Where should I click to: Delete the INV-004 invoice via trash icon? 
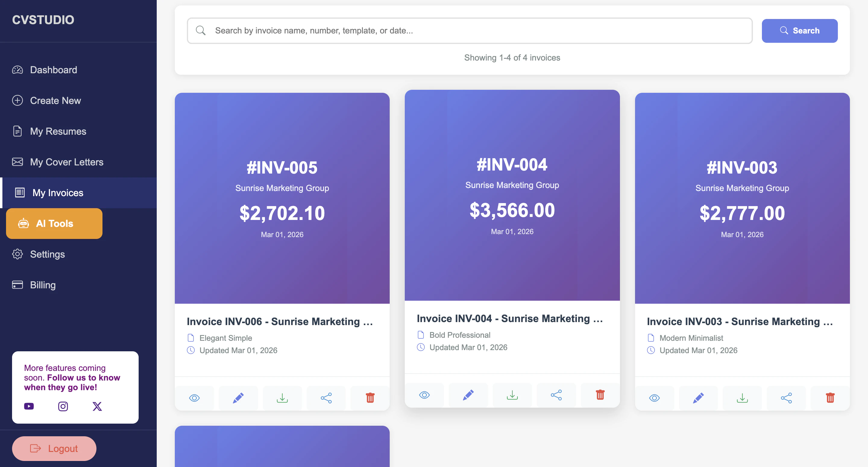point(600,395)
